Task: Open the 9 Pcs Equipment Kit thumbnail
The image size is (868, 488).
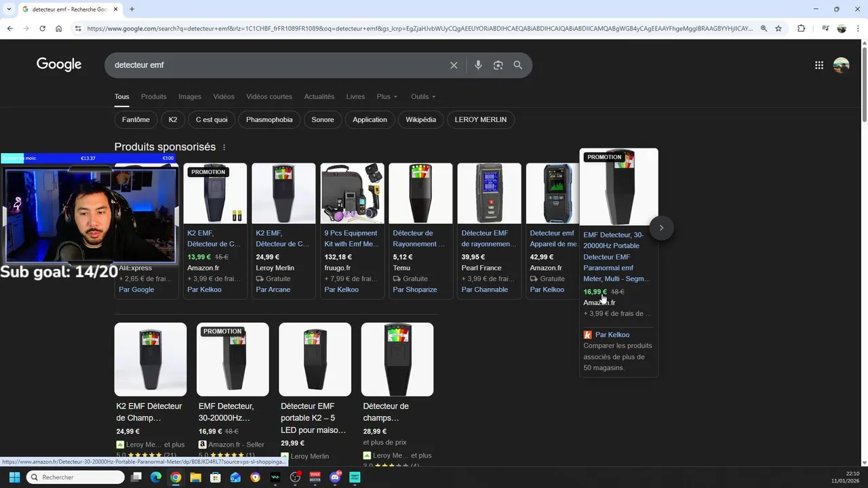Action: coord(352,193)
